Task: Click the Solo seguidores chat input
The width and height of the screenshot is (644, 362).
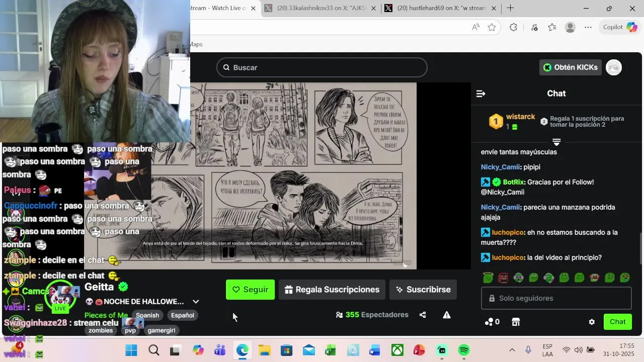Action: (x=556, y=298)
